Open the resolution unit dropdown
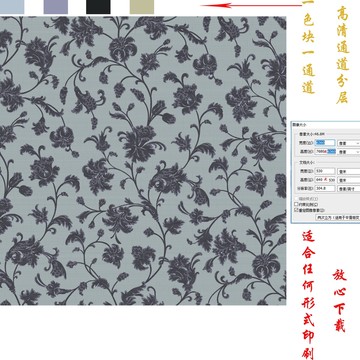 pyautogui.click(x=349, y=189)
